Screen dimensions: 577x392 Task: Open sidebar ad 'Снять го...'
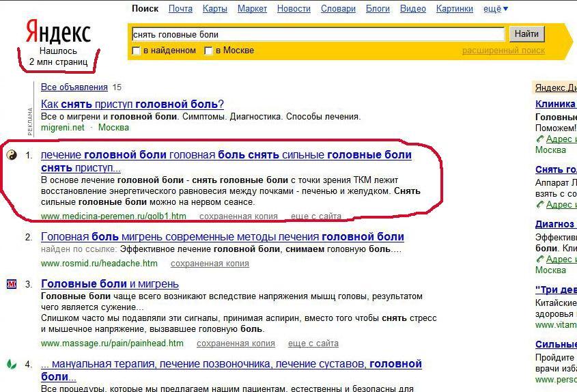click(556, 169)
